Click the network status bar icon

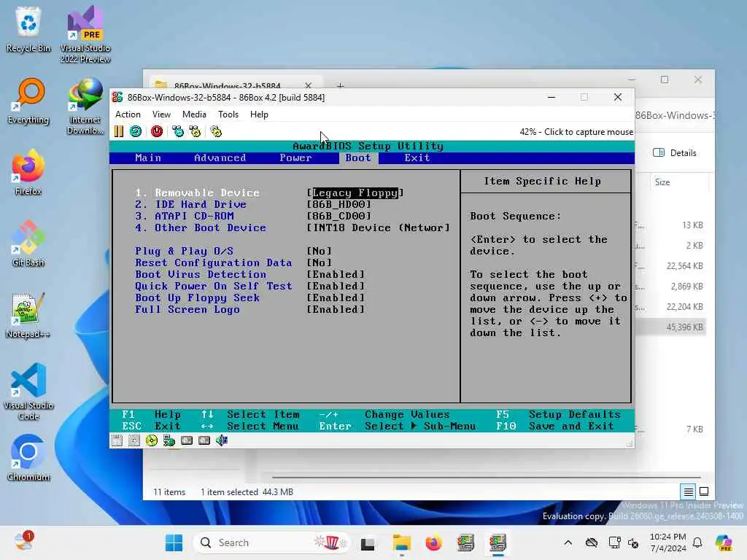[169, 440]
